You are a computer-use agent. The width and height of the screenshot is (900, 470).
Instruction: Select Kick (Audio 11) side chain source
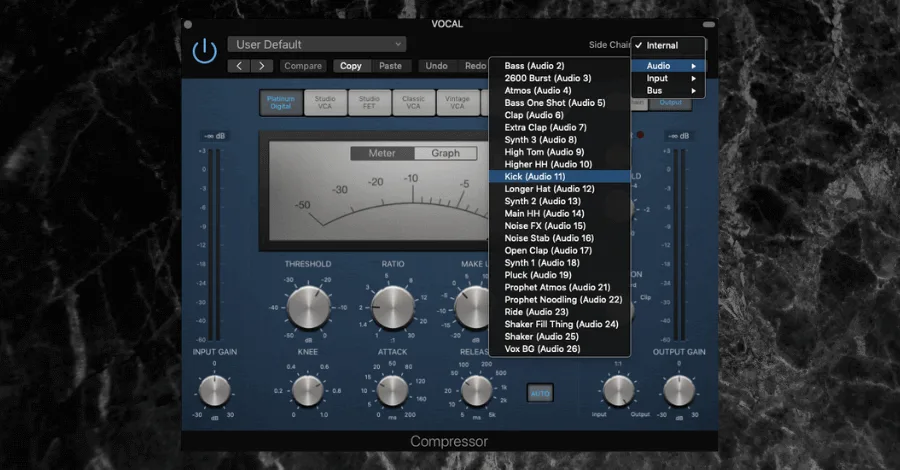click(x=559, y=177)
